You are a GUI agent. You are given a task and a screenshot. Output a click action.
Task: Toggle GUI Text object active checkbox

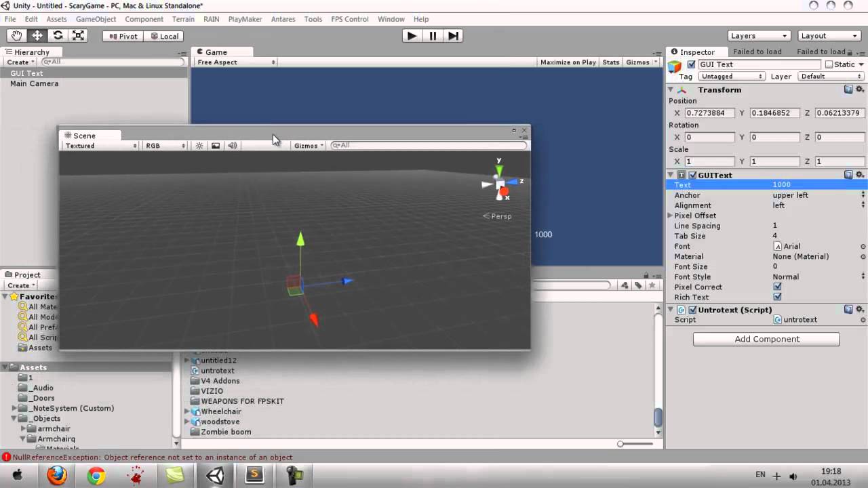pyautogui.click(x=691, y=64)
